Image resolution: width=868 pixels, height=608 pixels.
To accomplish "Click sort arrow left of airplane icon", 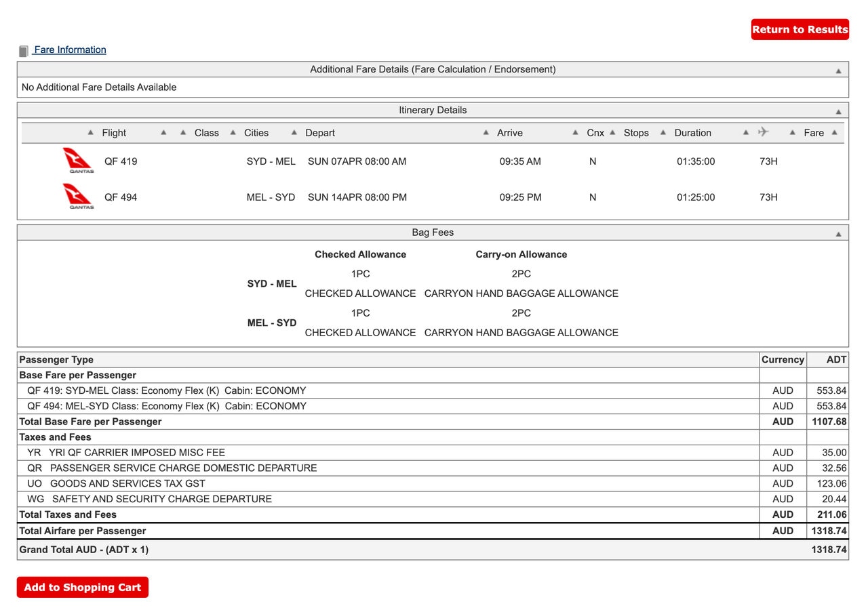I will 746,133.
